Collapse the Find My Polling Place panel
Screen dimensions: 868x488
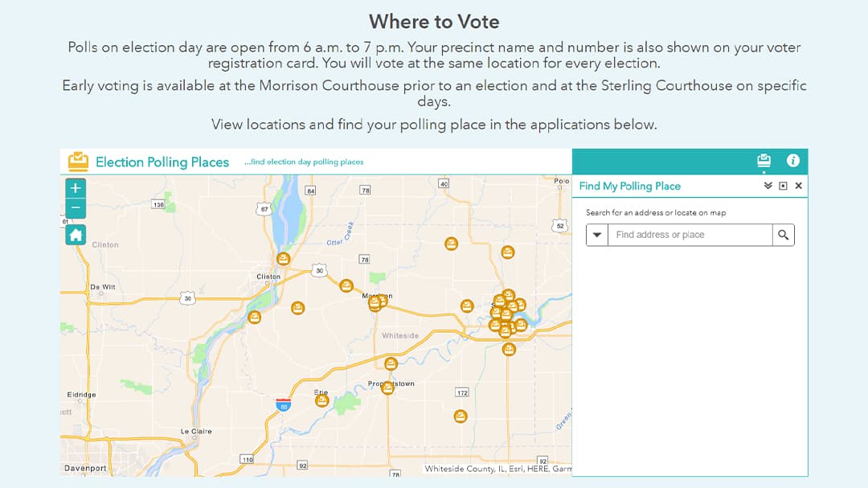768,186
